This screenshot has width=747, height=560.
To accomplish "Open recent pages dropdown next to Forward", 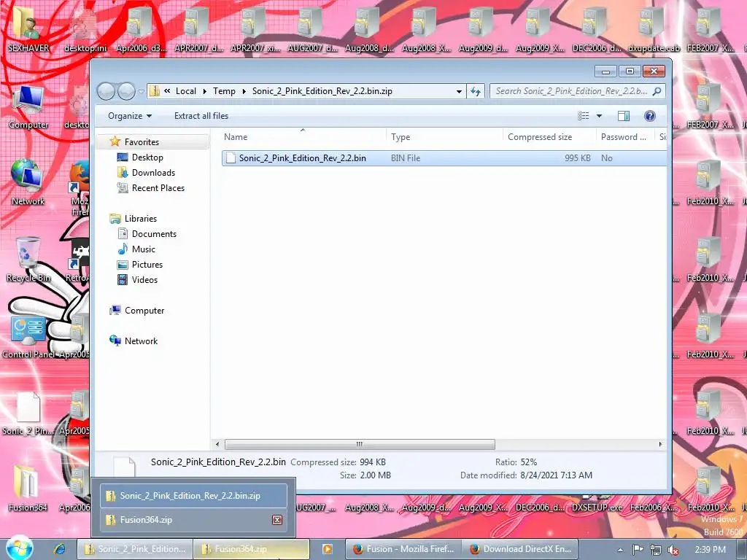I will [x=141, y=91].
